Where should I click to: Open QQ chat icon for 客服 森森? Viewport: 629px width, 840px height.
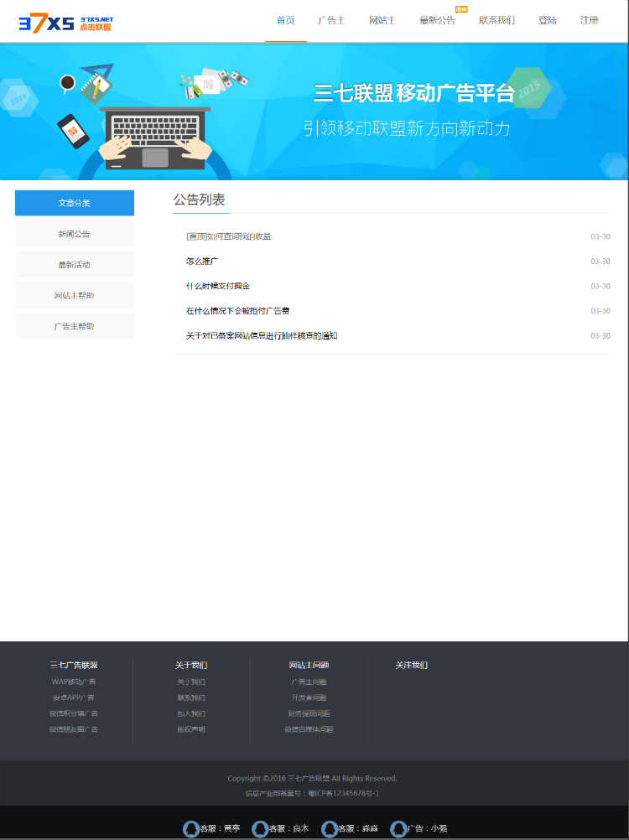pyautogui.click(x=329, y=829)
